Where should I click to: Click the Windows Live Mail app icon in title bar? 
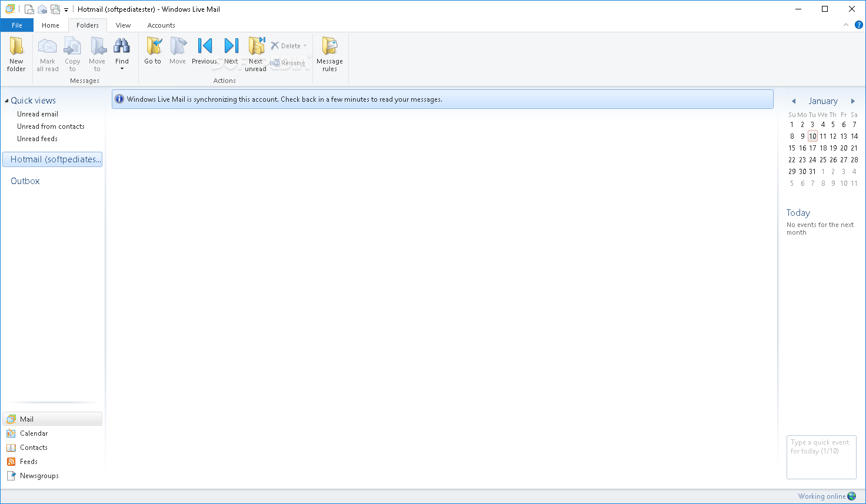coord(10,9)
